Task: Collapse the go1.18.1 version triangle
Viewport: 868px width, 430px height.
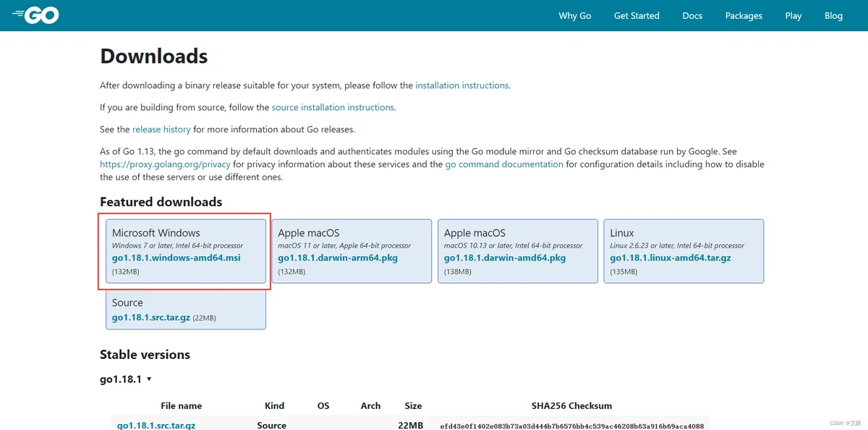Action: pos(149,379)
